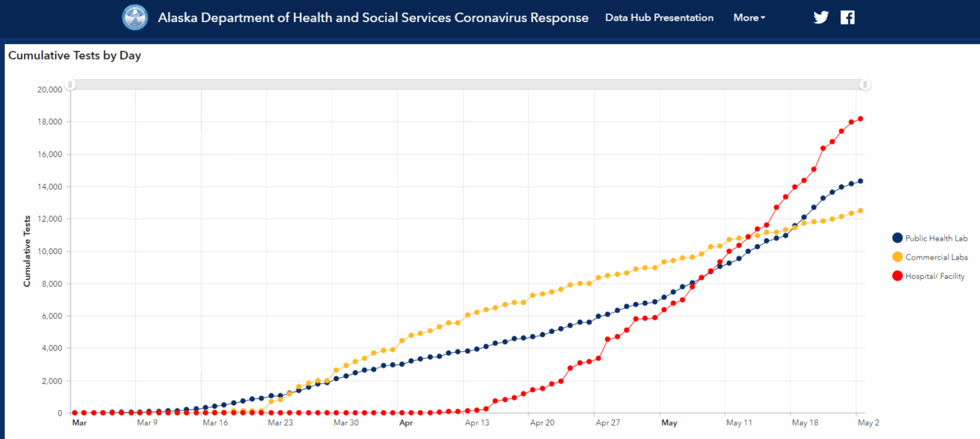Image resolution: width=980 pixels, height=439 pixels.
Task: Click the last blue Public Health Lab point
Action: click(x=860, y=181)
